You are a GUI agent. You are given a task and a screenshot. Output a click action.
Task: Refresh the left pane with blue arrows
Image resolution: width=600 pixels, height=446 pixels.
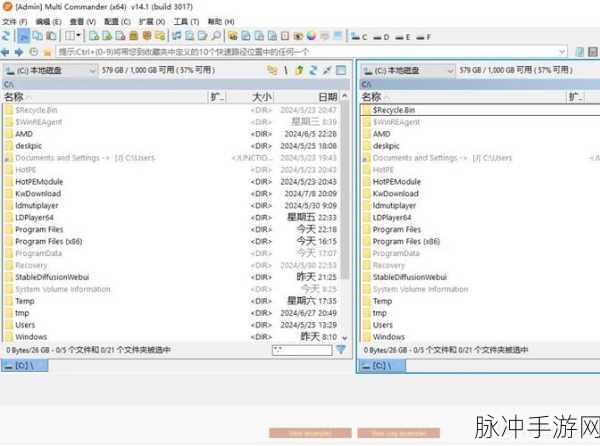(313, 70)
